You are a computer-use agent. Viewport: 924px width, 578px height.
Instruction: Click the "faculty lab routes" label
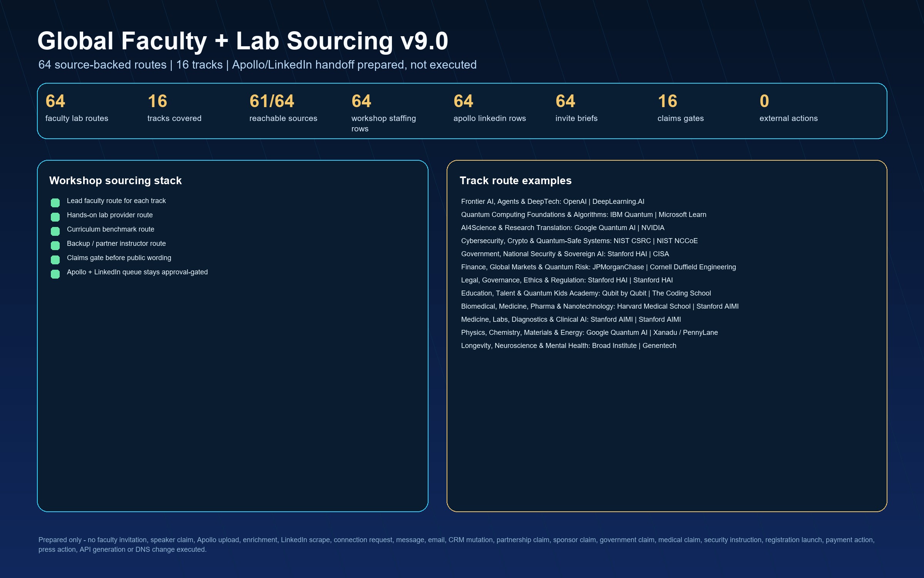coord(77,118)
